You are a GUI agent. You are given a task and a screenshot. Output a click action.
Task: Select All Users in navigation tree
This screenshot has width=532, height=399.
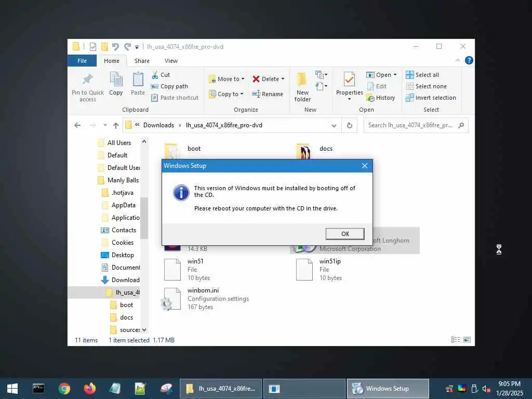(x=119, y=143)
